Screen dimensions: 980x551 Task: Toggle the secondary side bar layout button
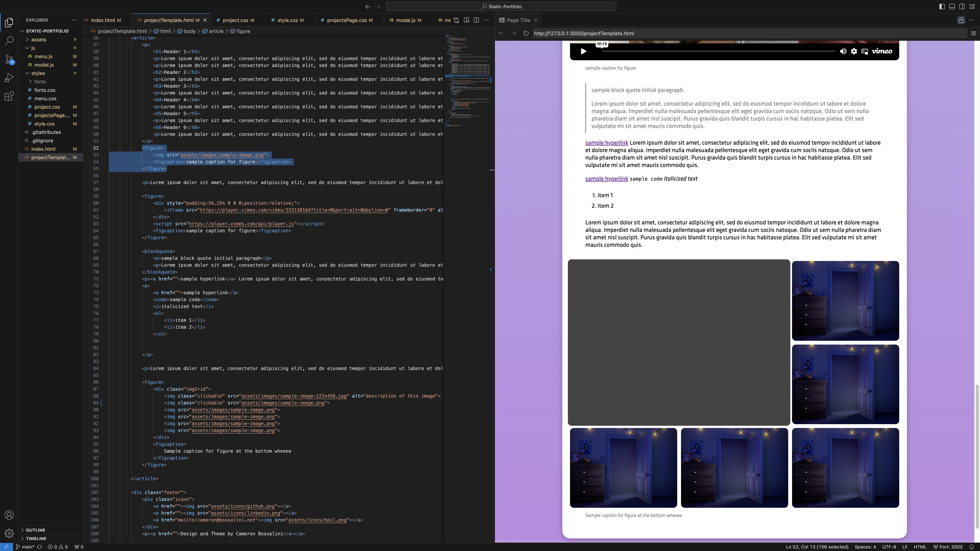pos(962,7)
